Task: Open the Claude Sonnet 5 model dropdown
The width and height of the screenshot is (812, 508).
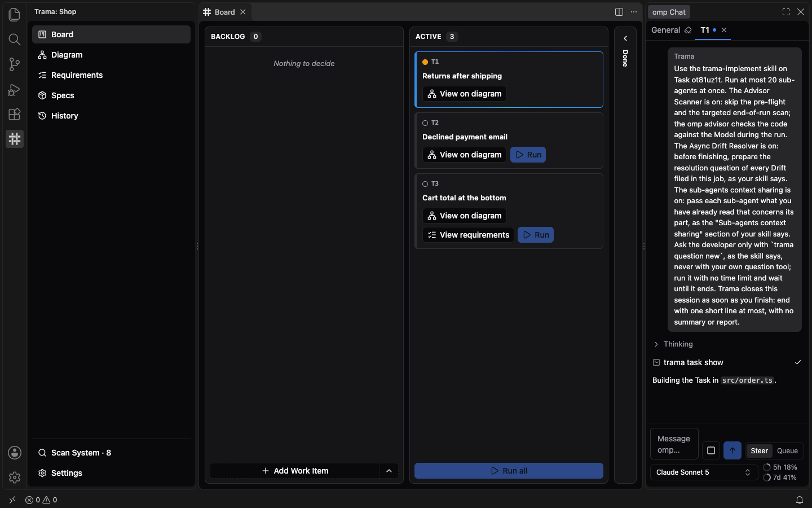Action: coord(704,472)
